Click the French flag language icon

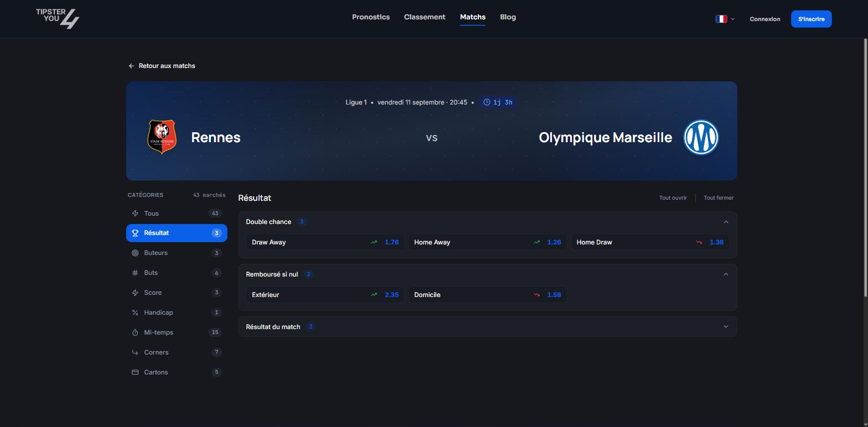click(721, 19)
